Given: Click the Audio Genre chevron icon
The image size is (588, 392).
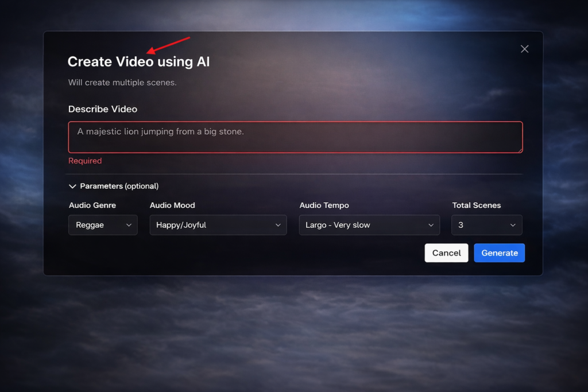Looking at the screenshot, I should [129, 225].
